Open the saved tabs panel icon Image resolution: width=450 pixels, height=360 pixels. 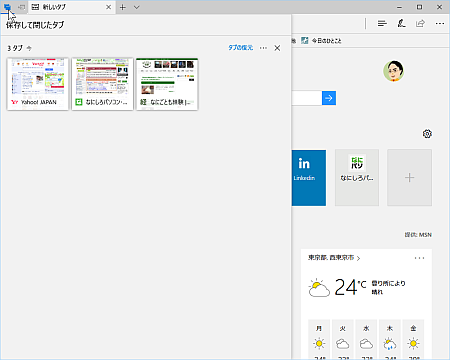coord(7,7)
